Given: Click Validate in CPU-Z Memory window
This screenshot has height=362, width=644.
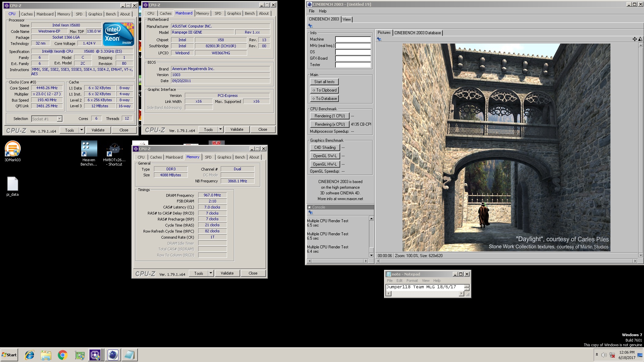Looking at the screenshot, I should coord(227,273).
